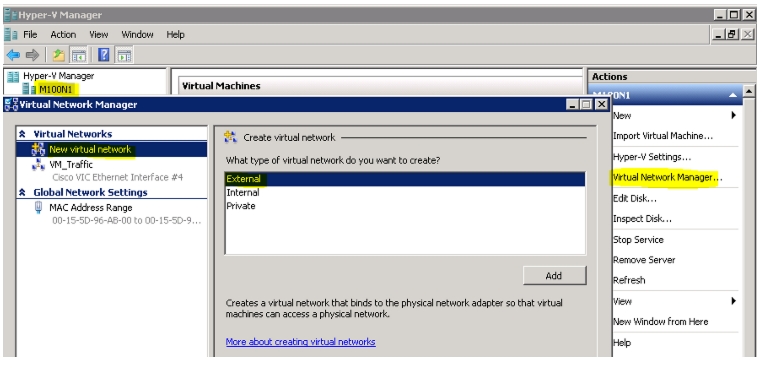Click the Back arrow toolbar icon
The image size is (762, 380).
coord(13,55)
